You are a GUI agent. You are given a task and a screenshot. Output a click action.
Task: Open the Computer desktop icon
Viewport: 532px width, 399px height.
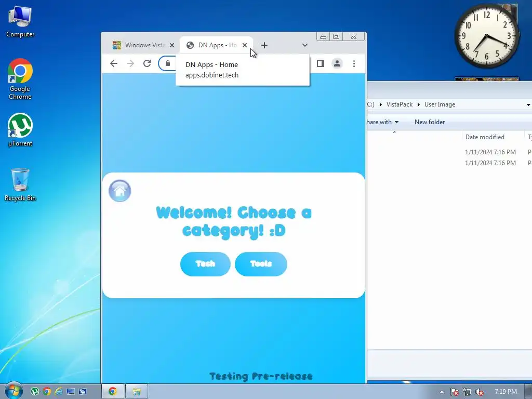click(x=20, y=22)
